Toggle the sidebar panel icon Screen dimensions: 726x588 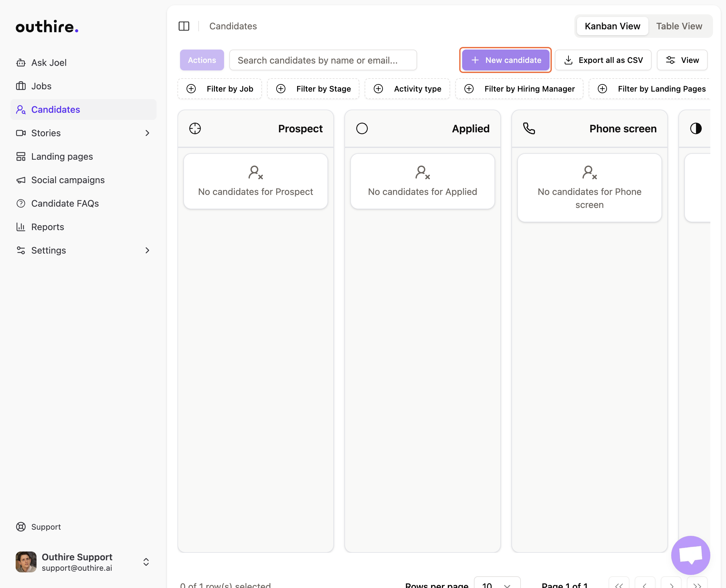184,26
